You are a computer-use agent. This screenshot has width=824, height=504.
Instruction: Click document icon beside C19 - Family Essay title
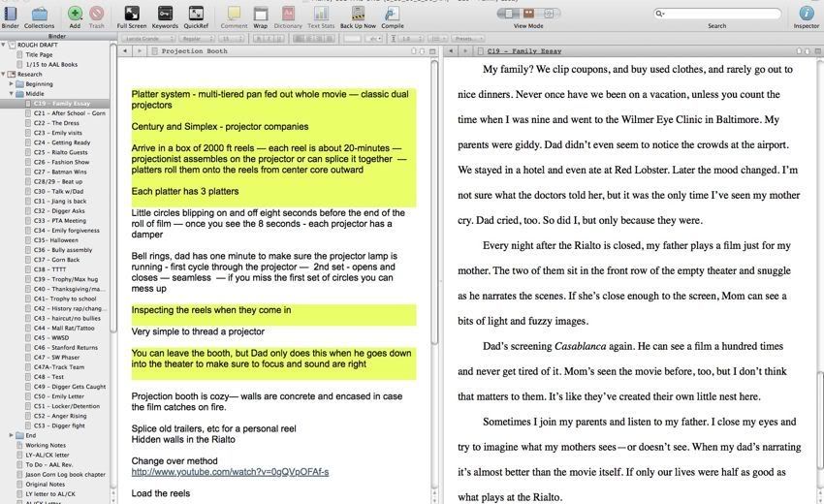click(x=480, y=51)
